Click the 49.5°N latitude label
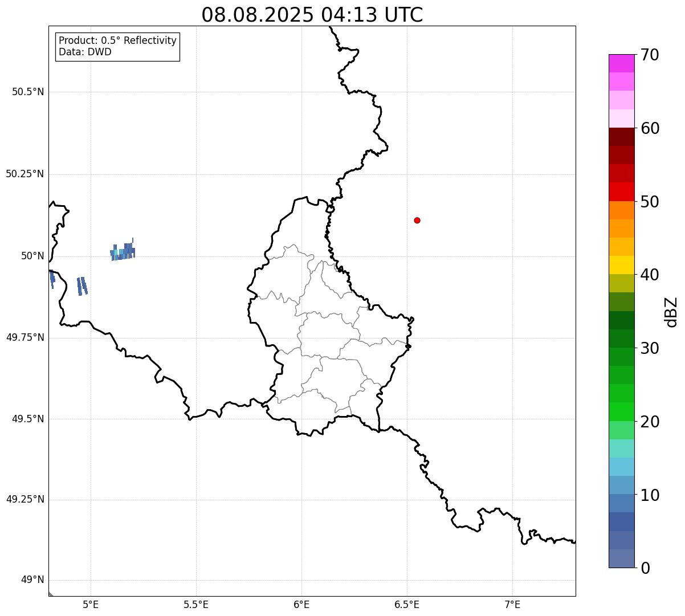The width and height of the screenshot is (685, 616). pyautogui.click(x=28, y=419)
